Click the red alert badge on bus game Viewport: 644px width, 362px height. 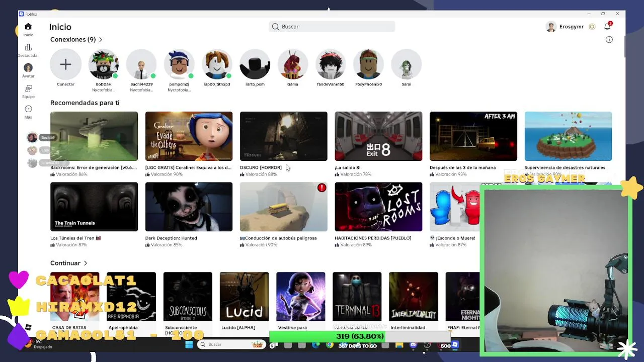point(321,188)
